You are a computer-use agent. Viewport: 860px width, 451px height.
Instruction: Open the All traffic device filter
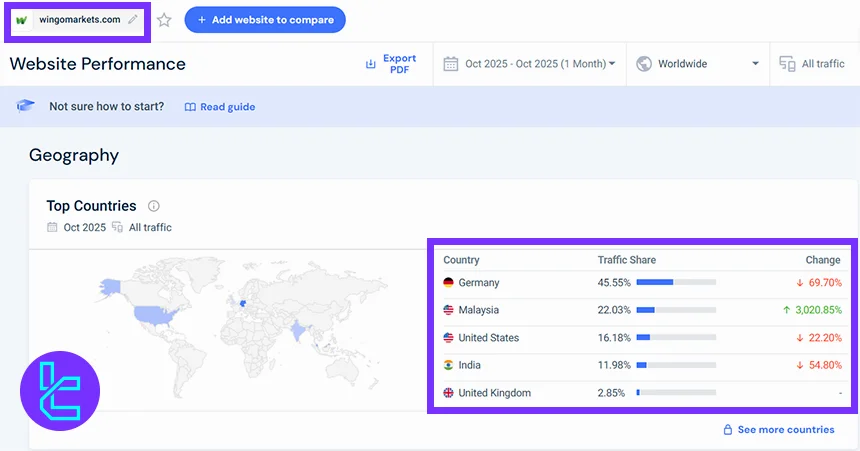tap(812, 64)
